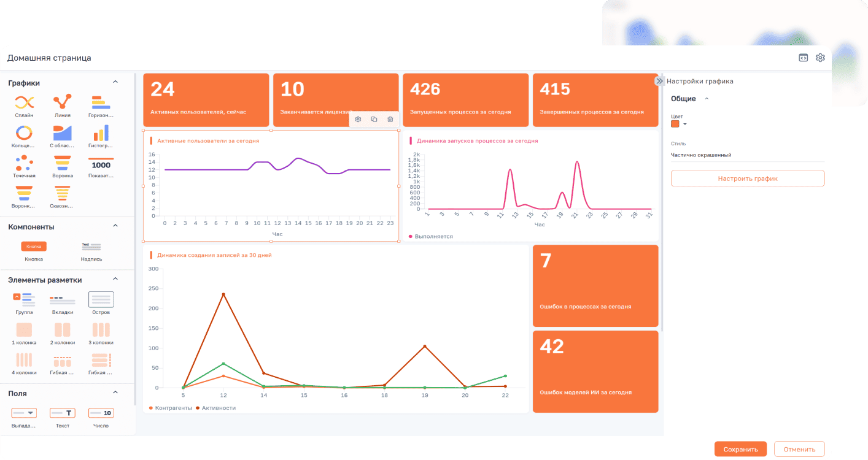Click the Вкладки layout element icon
Screen dimensions: 868x460
63,300
